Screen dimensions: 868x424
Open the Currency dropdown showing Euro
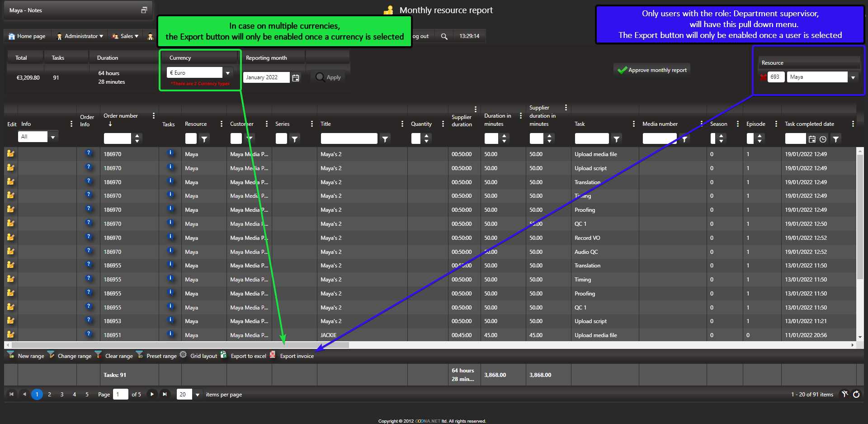coord(228,73)
